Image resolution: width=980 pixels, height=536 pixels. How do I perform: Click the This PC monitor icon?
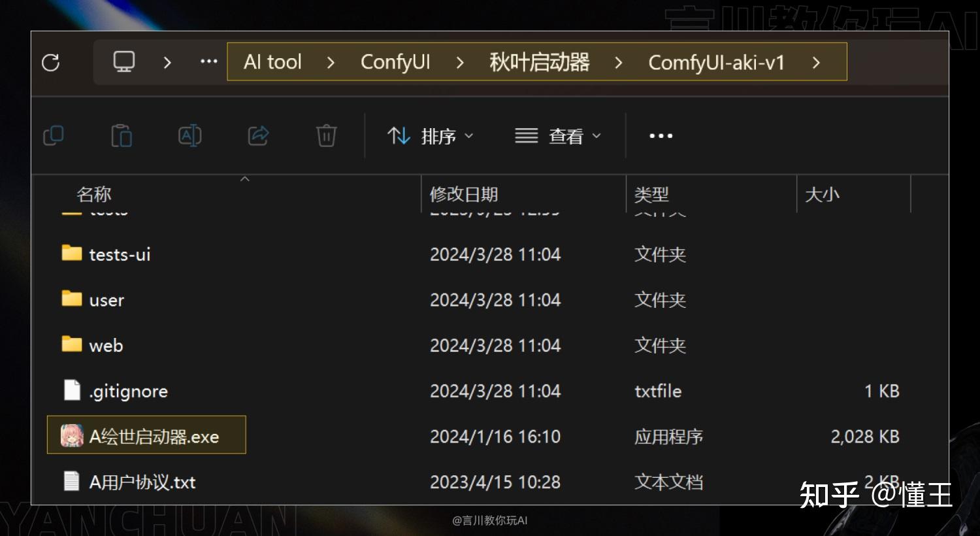pos(123,61)
